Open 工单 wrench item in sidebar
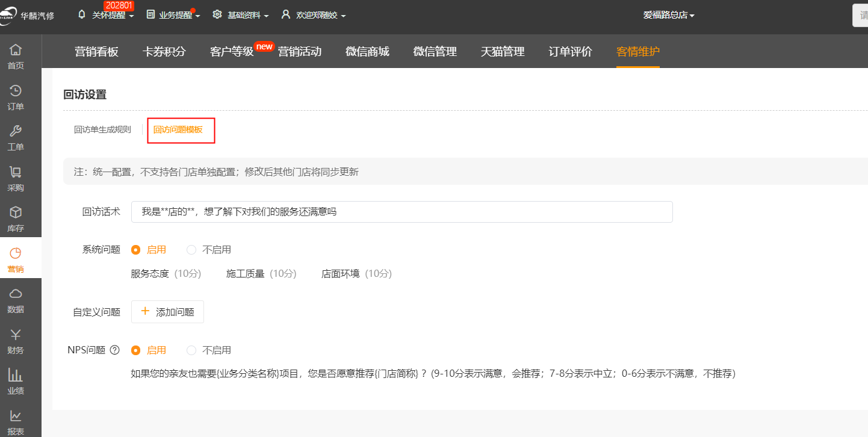The width and height of the screenshot is (868, 437). coord(16,138)
